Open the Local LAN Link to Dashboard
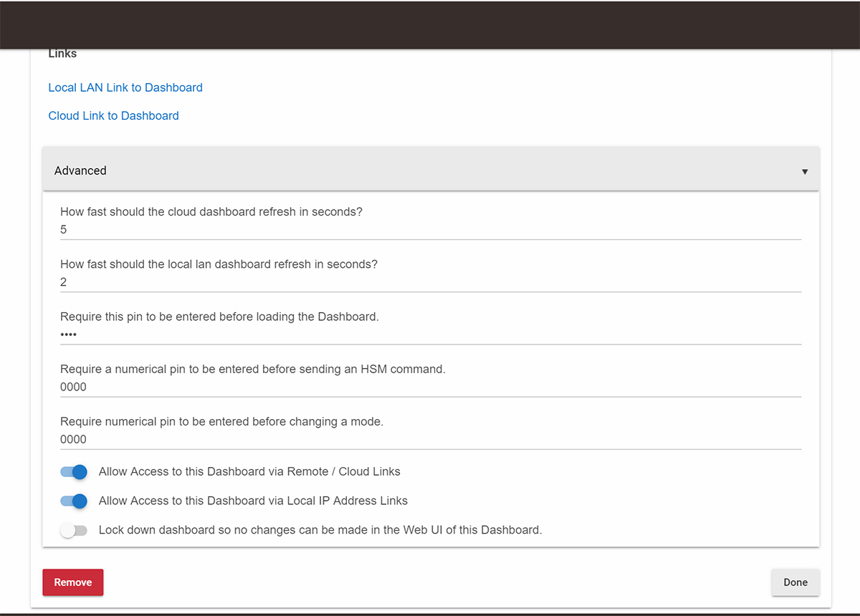 tap(125, 87)
